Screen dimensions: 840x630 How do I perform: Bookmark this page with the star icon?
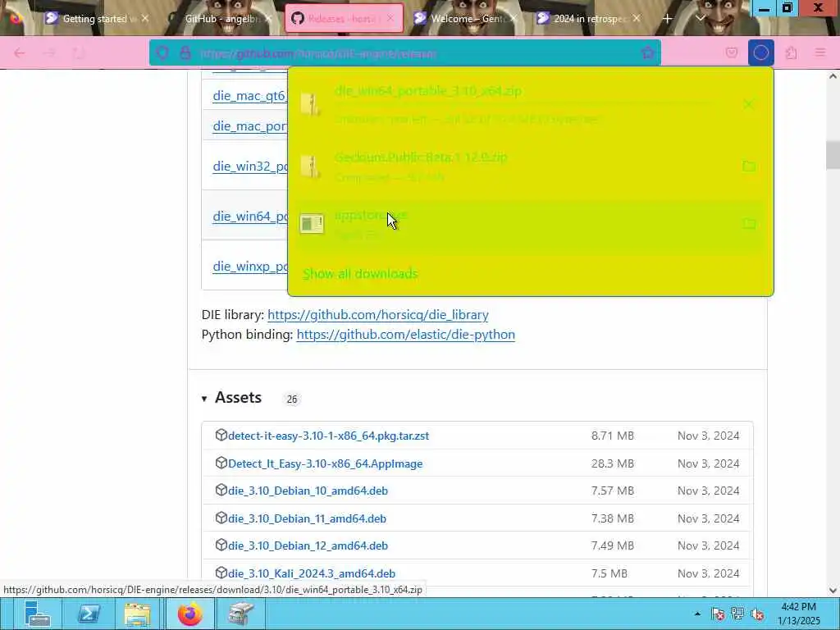648,53
